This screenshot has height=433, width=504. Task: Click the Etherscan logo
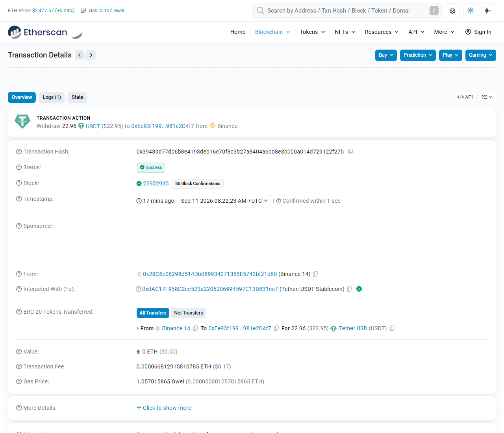point(38,32)
